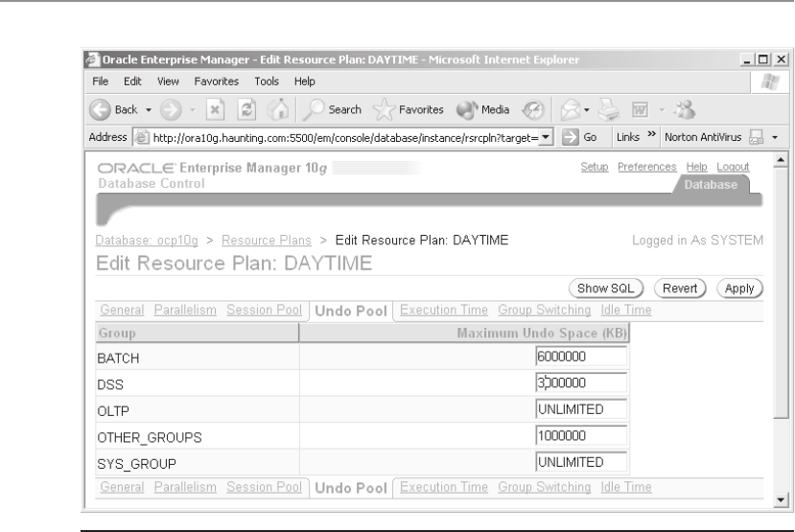
Task: Open the Oracle Help link
Action: [x=696, y=167]
